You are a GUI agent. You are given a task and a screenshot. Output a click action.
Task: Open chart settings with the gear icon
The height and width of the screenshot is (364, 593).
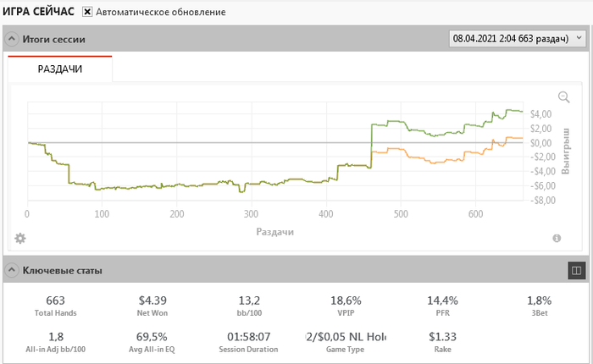point(20,238)
